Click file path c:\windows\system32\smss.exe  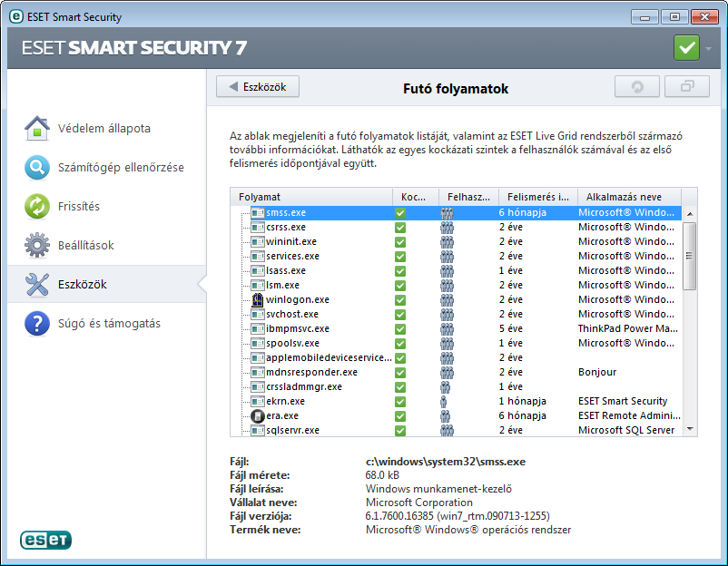pyautogui.click(x=446, y=462)
